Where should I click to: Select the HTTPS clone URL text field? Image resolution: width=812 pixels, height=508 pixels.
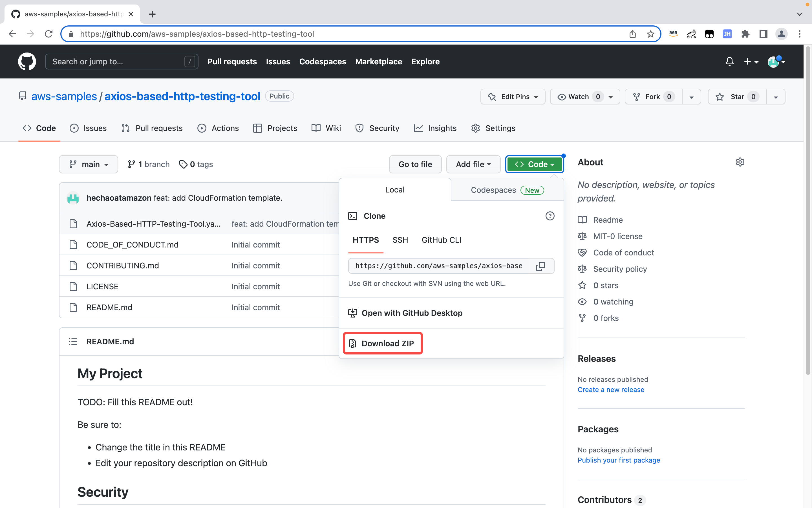(438, 266)
